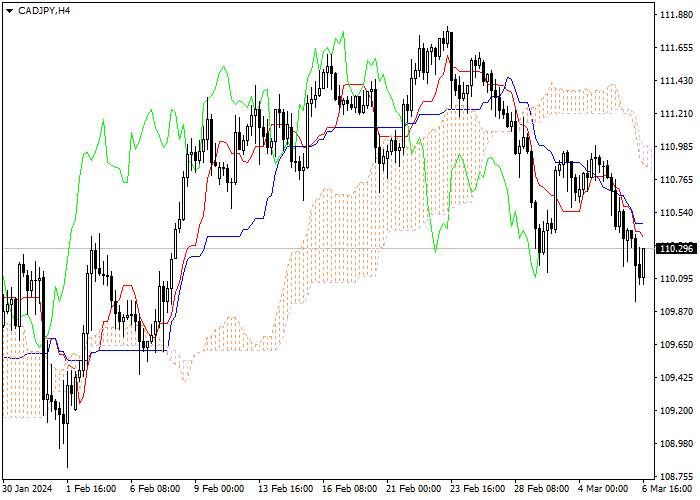Click the 109.425 price axis label
Screen dimensions: 700x500
pos(676,378)
